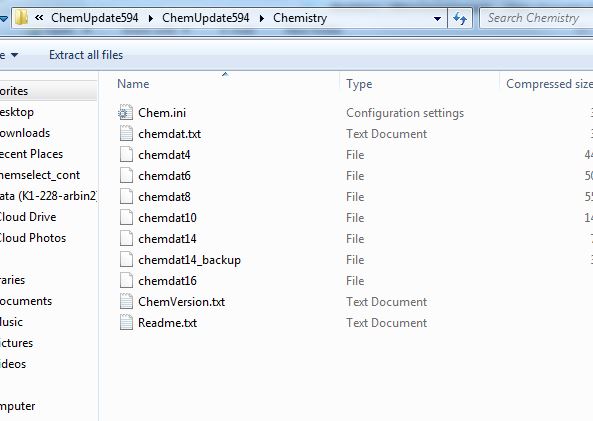This screenshot has height=421, width=593.
Task: Click the ChemVersion.txt document icon
Action: coord(126,301)
